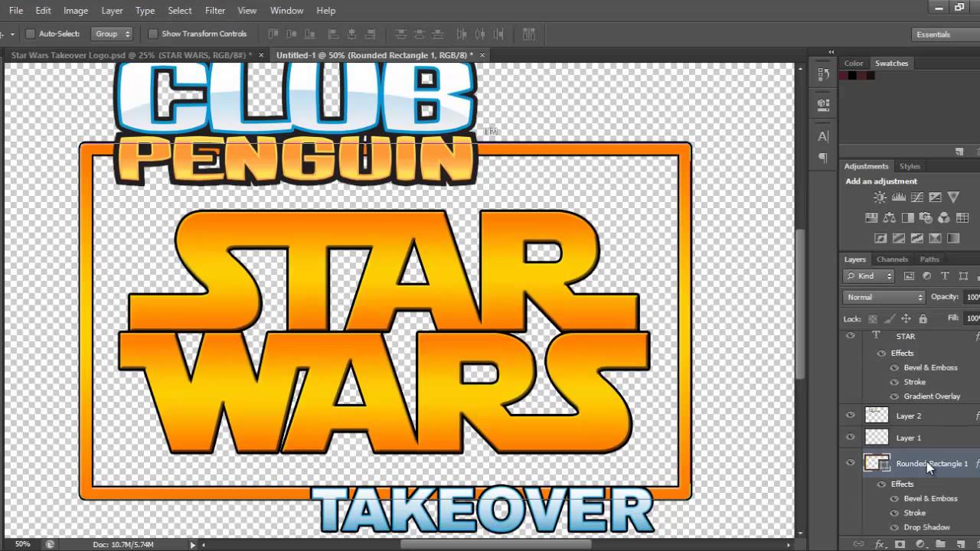This screenshot has width=980, height=551.
Task: Switch to the Paths tab
Action: pyautogui.click(x=929, y=259)
